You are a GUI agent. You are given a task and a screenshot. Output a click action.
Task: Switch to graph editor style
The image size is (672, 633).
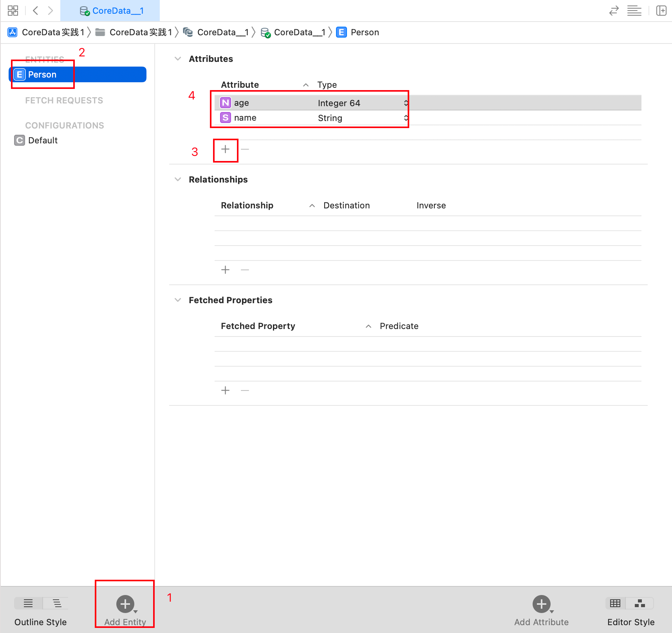point(640,603)
